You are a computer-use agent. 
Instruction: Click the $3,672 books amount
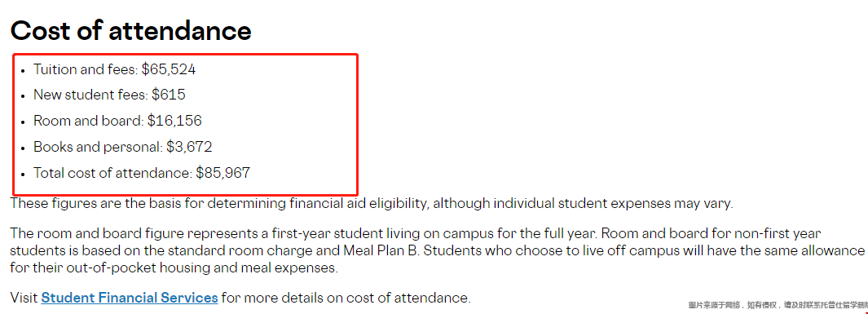click(x=189, y=147)
